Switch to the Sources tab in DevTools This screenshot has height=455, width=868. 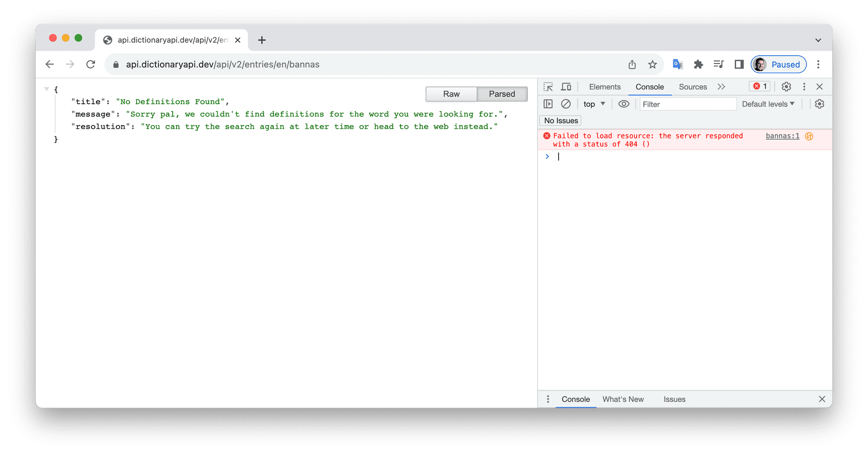[693, 87]
